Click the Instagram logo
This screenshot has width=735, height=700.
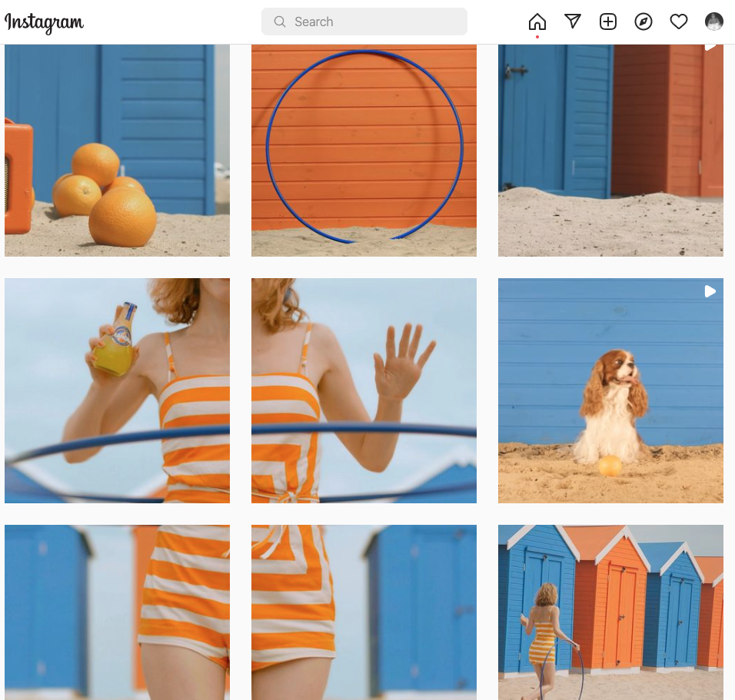click(x=44, y=22)
